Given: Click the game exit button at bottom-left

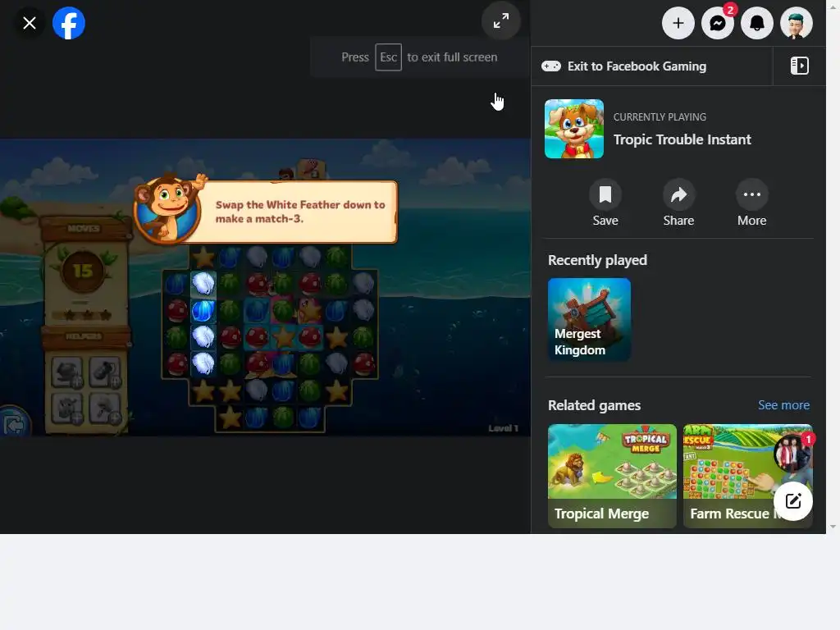Looking at the screenshot, I should pos(15,424).
